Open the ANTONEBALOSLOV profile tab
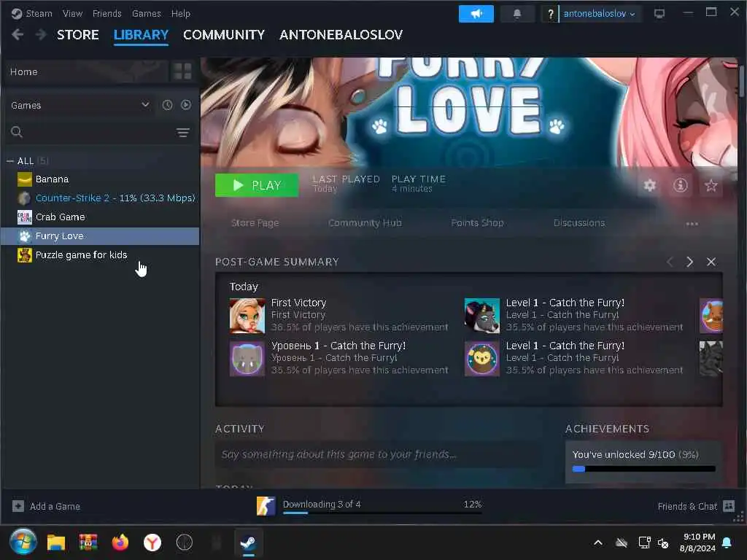 [x=341, y=35]
